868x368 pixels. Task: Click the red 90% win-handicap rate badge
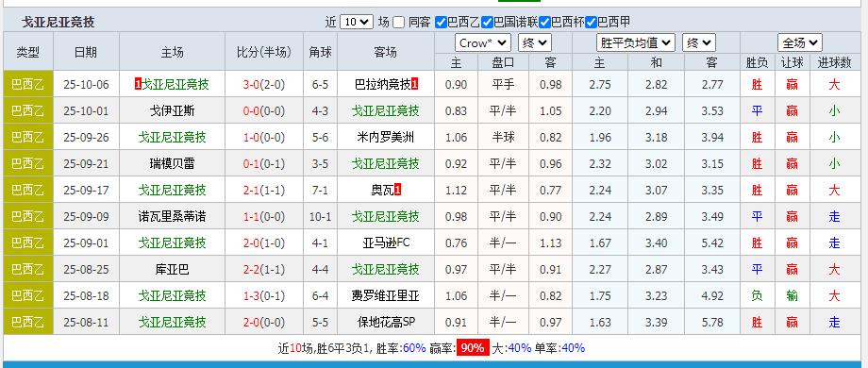(x=473, y=348)
